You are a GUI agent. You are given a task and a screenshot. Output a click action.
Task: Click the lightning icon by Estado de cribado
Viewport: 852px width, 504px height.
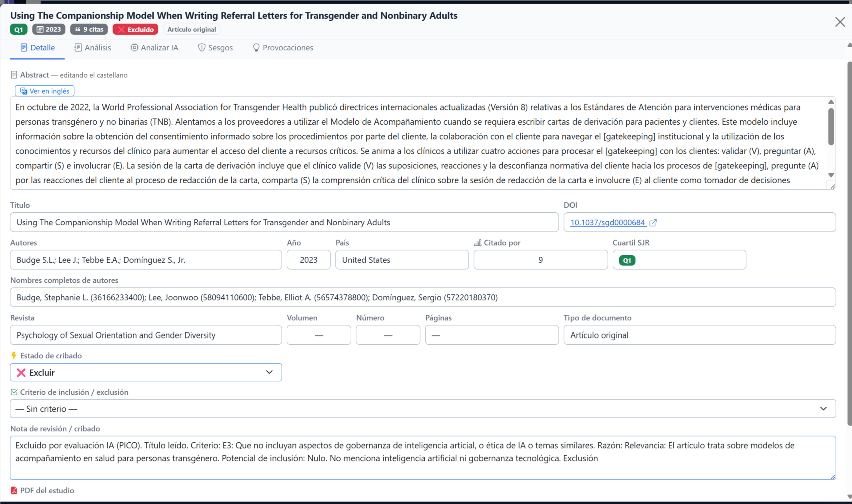pyautogui.click(x=14, y=356)
